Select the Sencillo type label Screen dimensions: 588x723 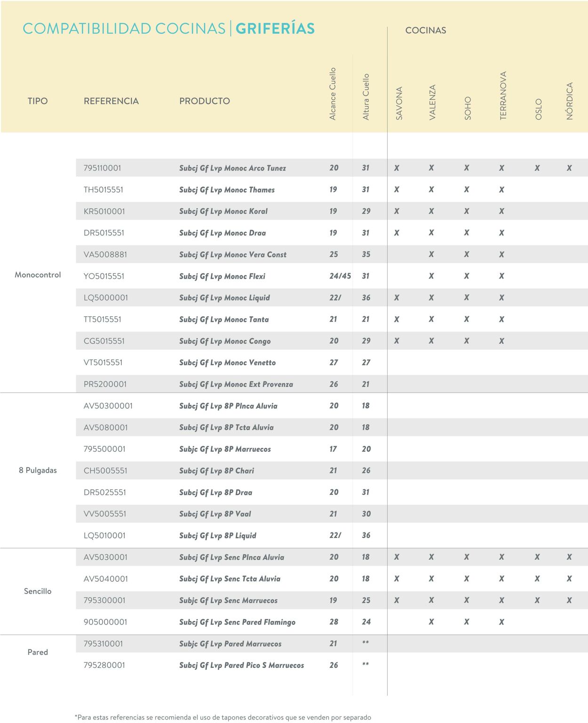point(38,591)
